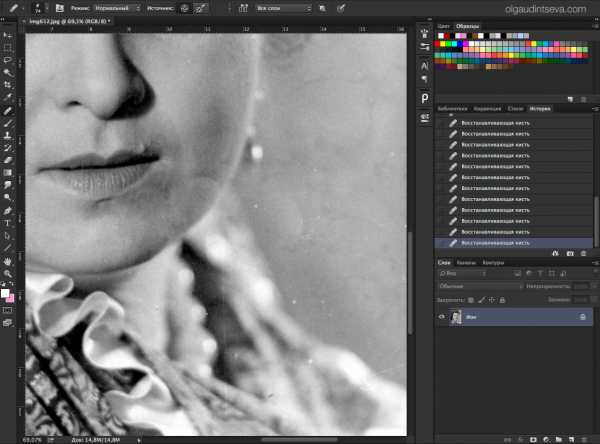This screenshot has height=444, width=600.
Task: Set healing source to Pattern
Action: [200, 8]
